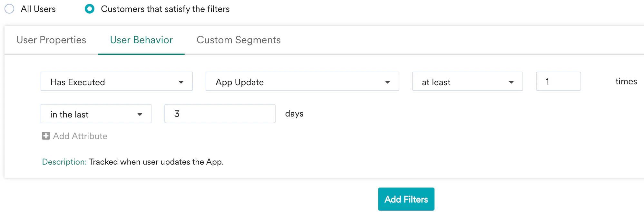644x213 pixels.
Task: Click the Add Attribute link
Action: [x=80, y=136]
